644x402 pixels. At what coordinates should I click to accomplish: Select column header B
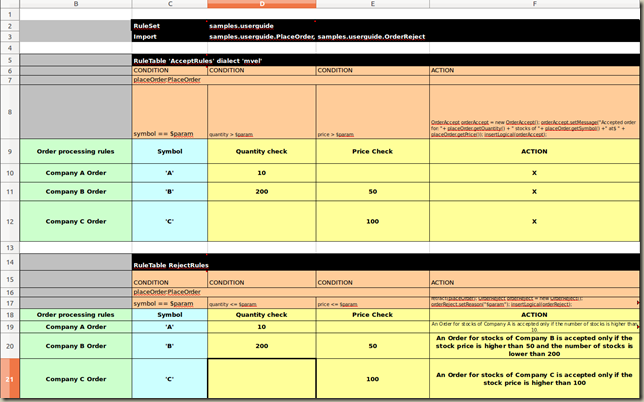tap(76, 4)
